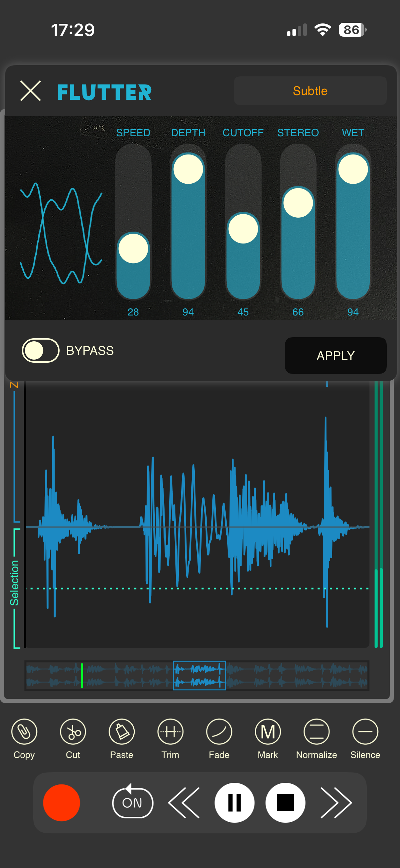
Task: Click the Paste tool icon
Action: click(122, 731)
